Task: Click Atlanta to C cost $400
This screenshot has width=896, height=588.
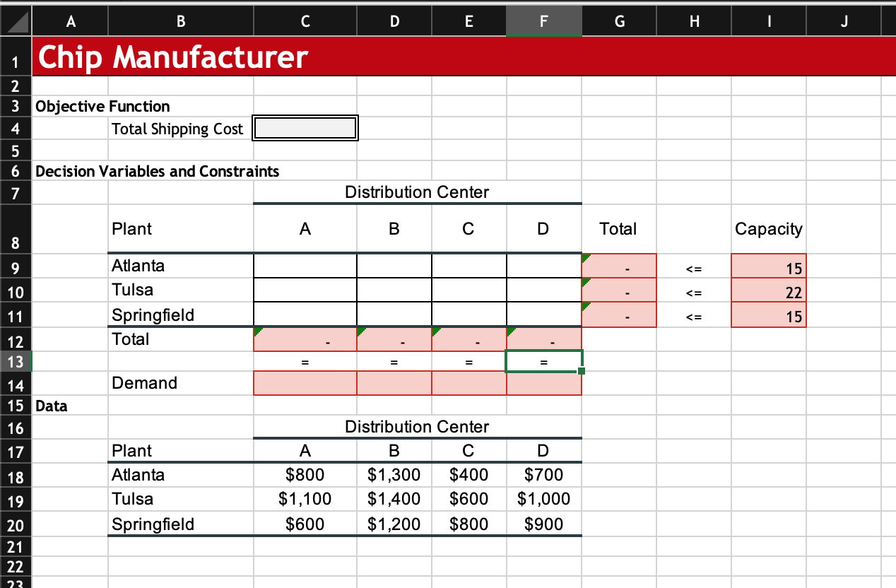Action: 469,475
